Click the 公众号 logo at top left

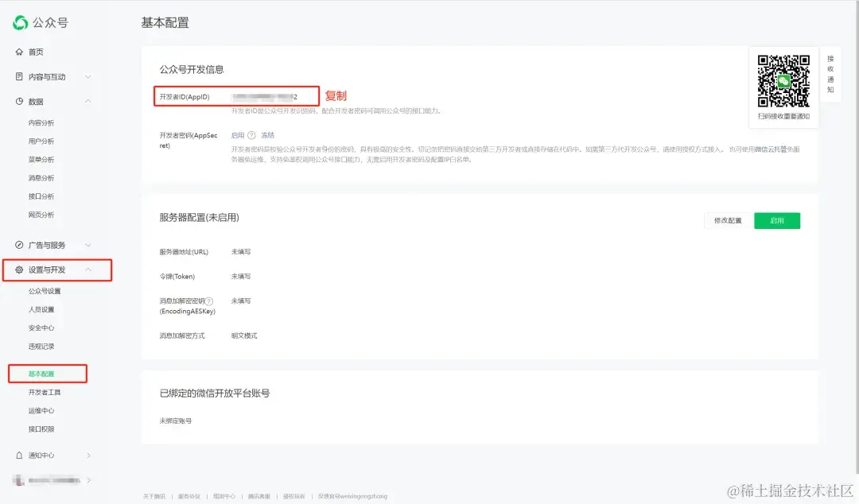tap(40, 23)
